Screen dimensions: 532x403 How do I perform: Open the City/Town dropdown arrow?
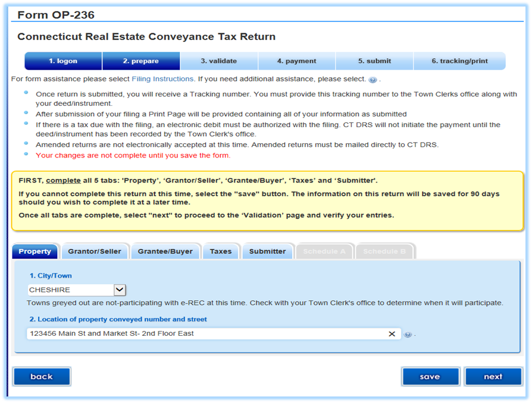tap(120, 290)
